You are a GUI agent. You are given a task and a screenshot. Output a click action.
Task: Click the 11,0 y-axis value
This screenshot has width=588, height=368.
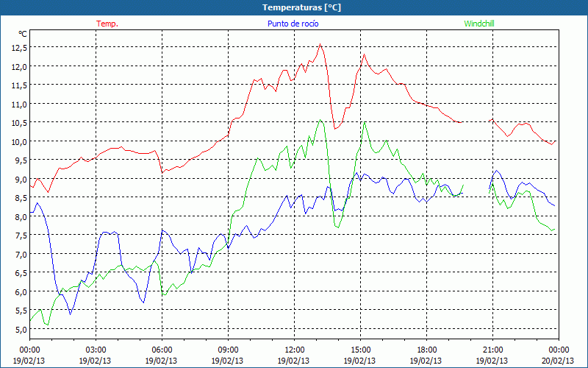20,104
